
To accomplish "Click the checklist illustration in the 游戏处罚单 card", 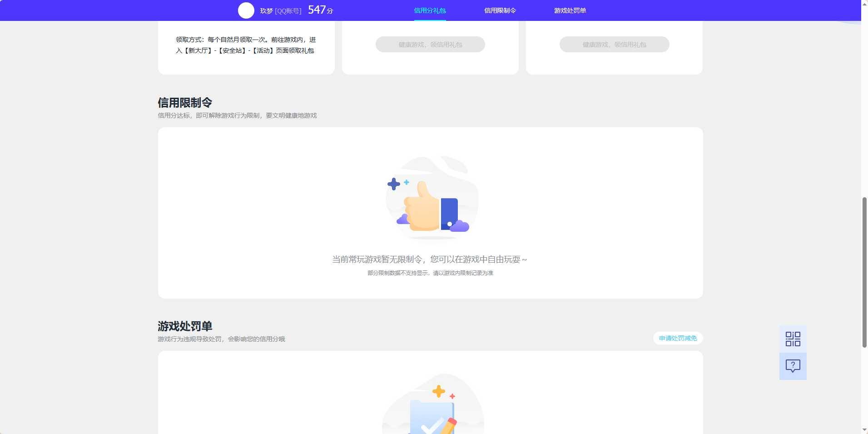I will pyautogui.click(x=432, y=404).
